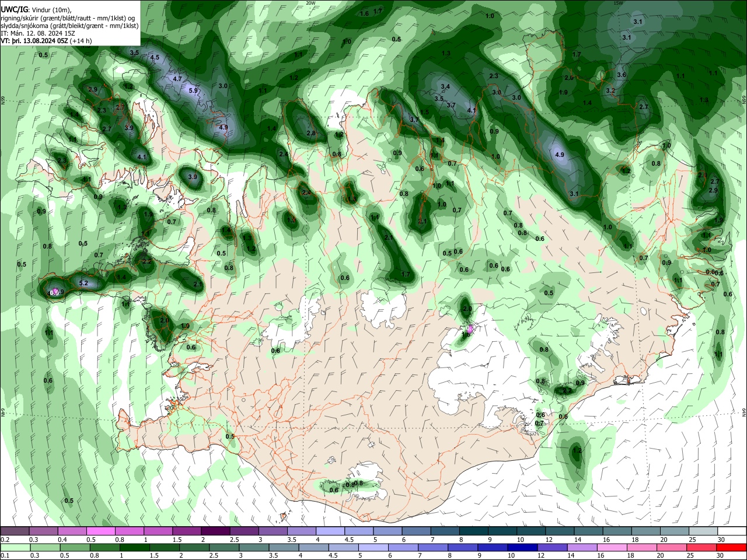This screenshot has width=747, height=560.
Task: Click the 3.6 precipitation value on the map
Action: point(622,75)
